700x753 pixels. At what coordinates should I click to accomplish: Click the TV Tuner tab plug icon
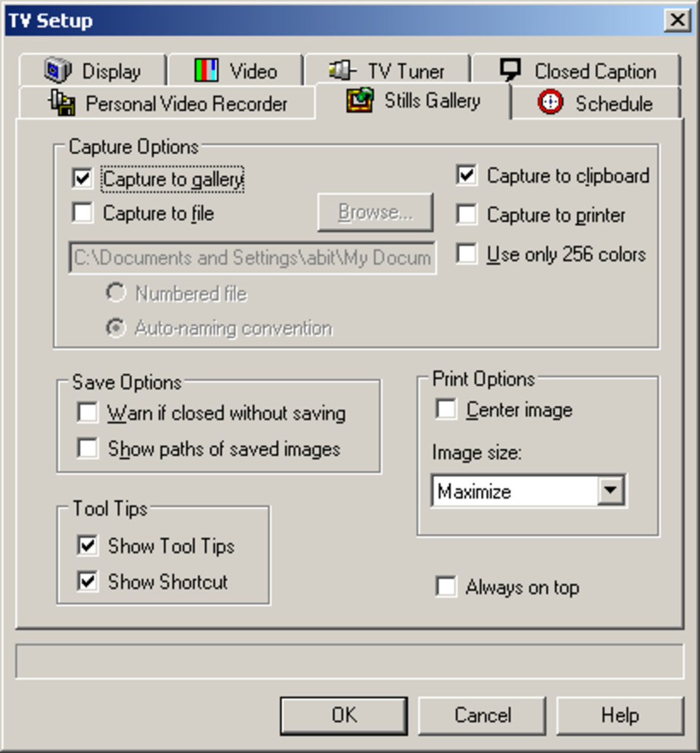click(x=343, y=71)
